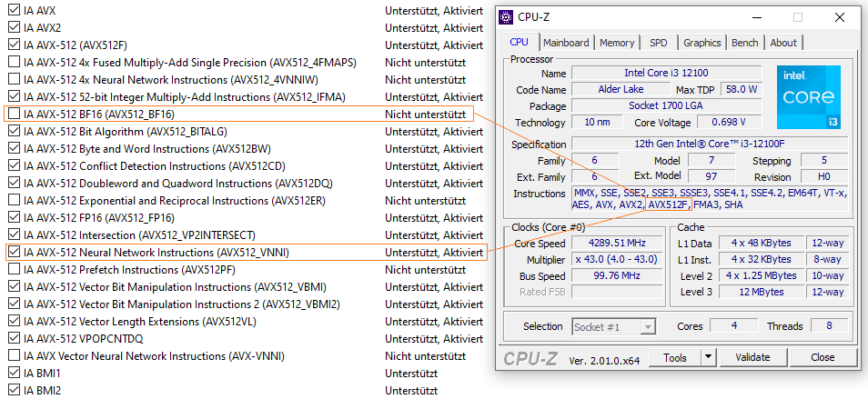Click the Revision H0 field

tap(823, 177)
